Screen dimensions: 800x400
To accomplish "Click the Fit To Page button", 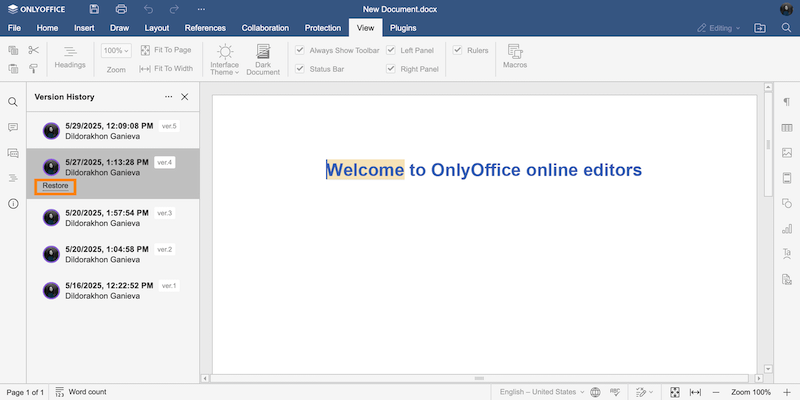I will pyautogui.click(x=166, y=50).
